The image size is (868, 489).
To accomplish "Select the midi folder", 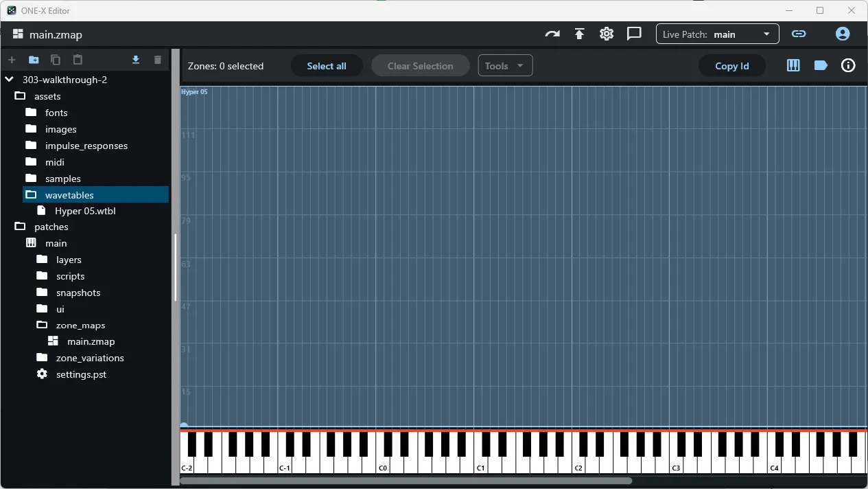I will tap(55, 162).
